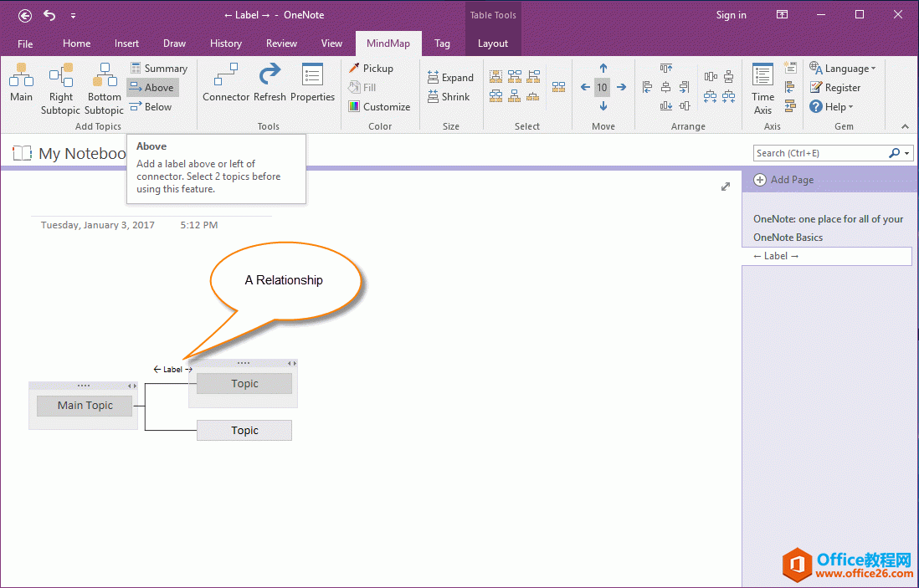The image size is (919, 588).
Task: Open mind map Properties
Action: (x=312, y=84)
